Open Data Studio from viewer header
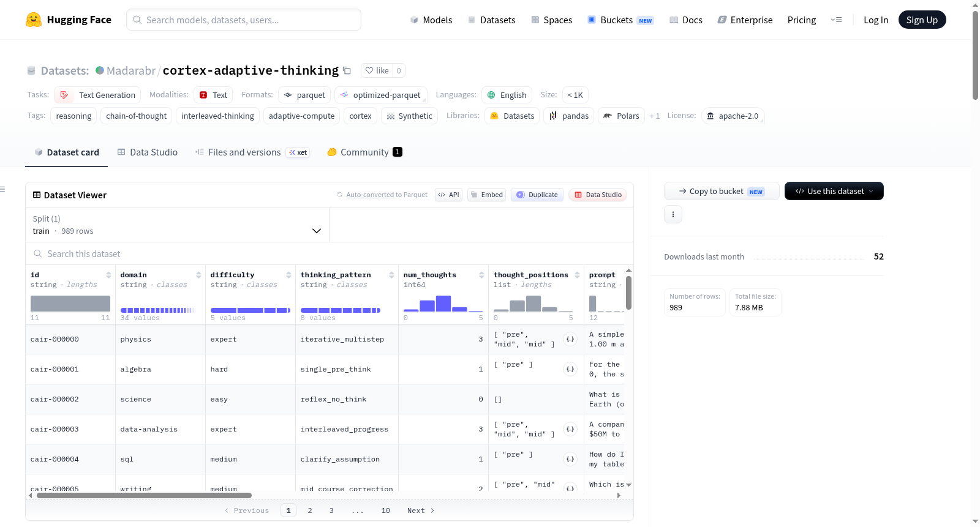The width and height of the screenshot is (980, 527). (598, 195)
